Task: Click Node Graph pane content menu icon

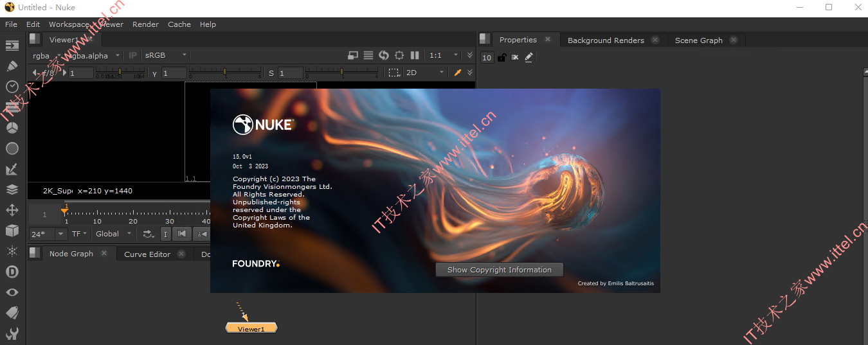Action: [x=35, y=253]
